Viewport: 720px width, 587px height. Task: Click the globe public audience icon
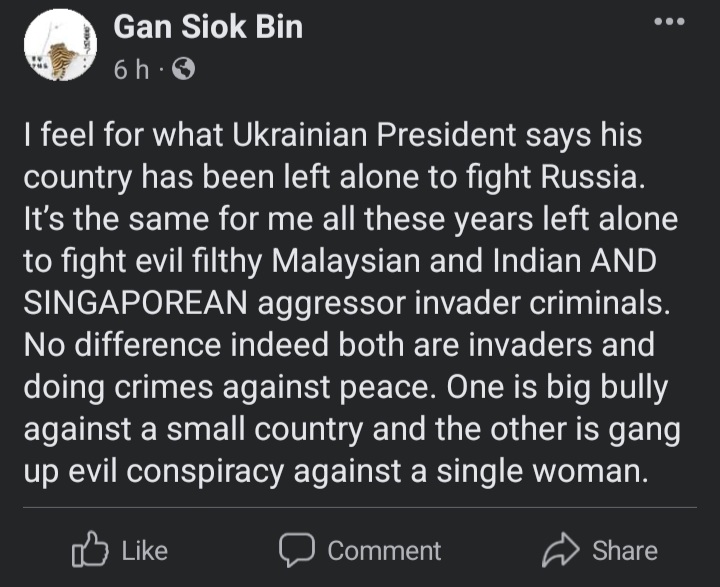[x=183, y=70]
